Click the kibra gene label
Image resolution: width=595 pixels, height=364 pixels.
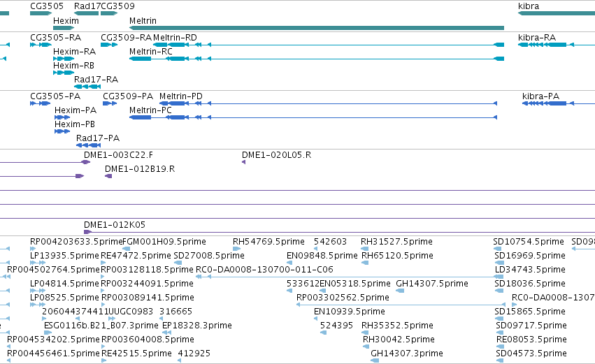[528, 6]
